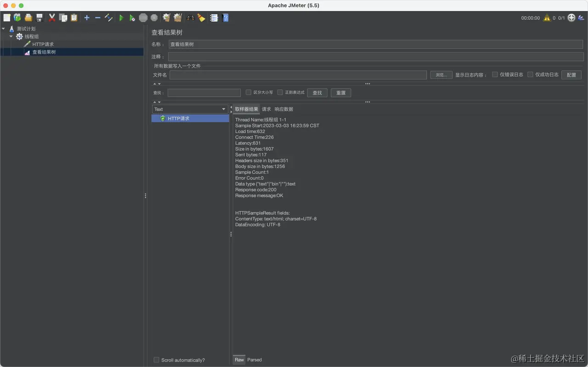Click the 浏览... browse button

(441, 75)
